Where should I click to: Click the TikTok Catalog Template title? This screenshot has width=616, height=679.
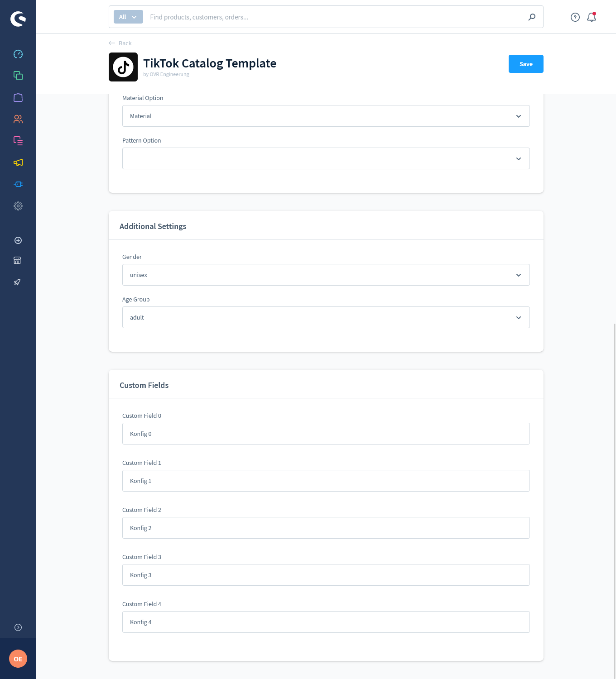(x=210, y=63)
